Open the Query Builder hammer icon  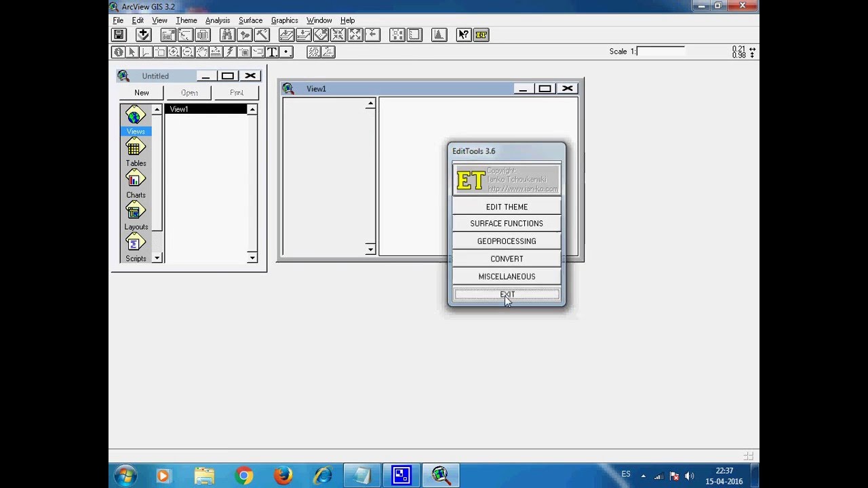coord(261,35)
